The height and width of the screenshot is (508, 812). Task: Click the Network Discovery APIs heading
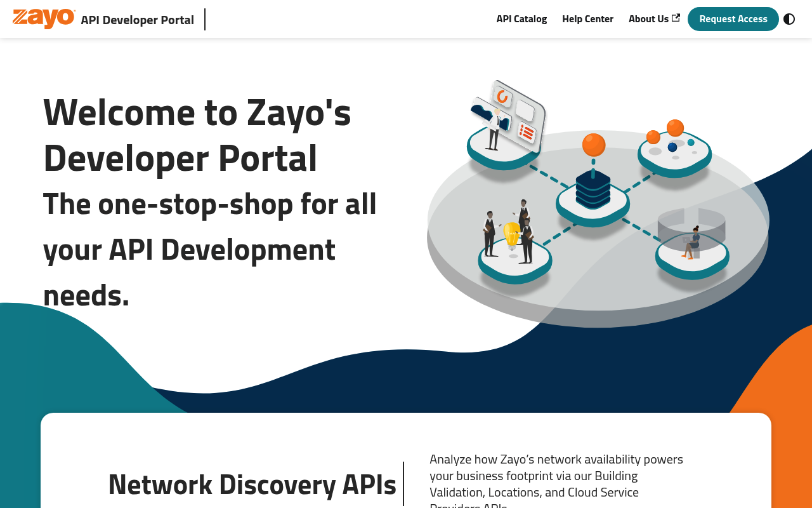click(252, 485)
